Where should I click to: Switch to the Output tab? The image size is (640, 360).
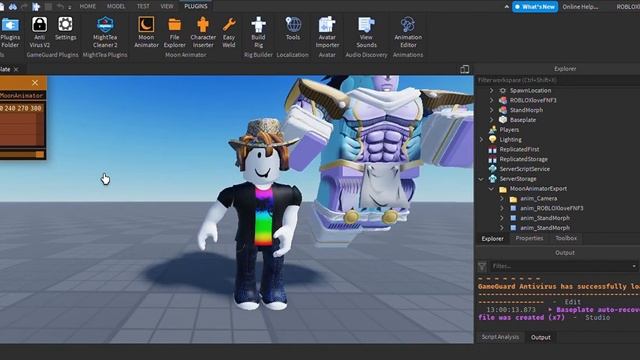(x=540, y=338)
